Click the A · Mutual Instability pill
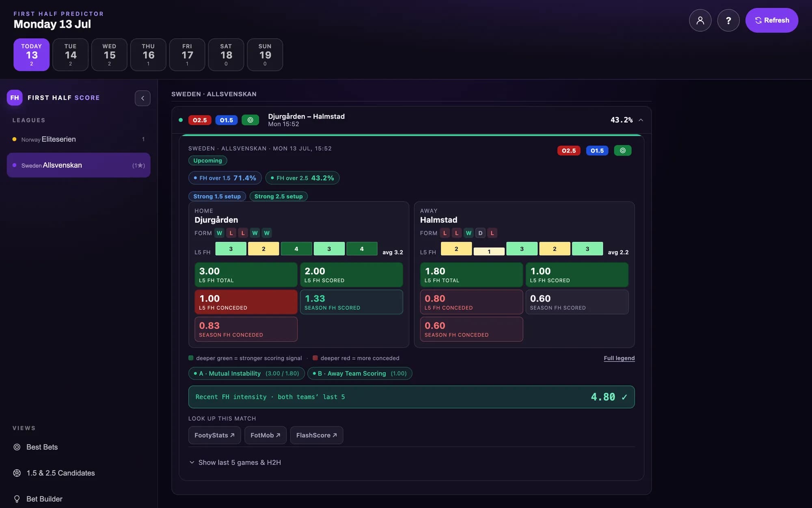The height and width of the screenshot is (508, 812). (x=246, y=373)
